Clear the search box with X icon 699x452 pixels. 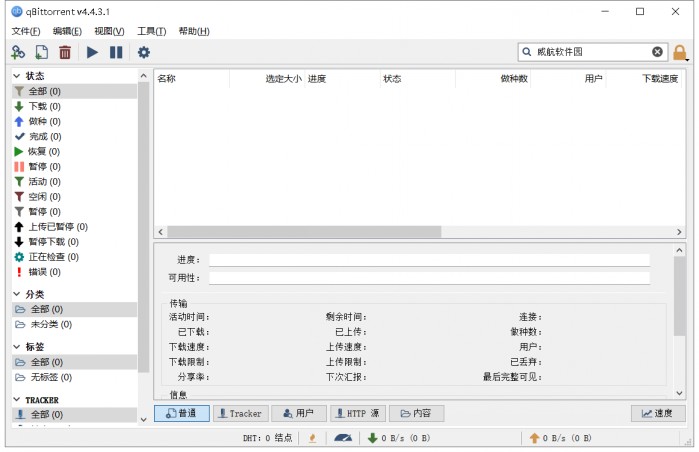coord(657,52)
